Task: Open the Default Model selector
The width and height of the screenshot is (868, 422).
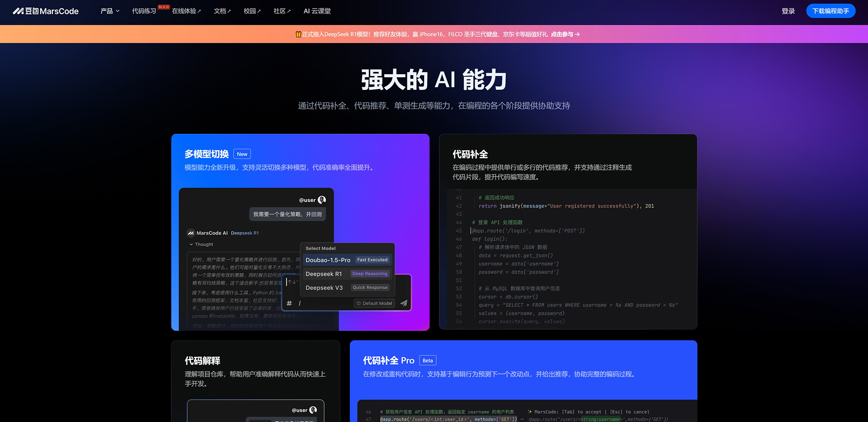Action: click(374, 303)
